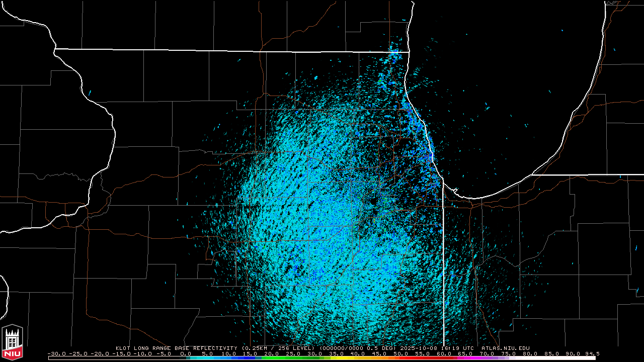The width and height of the screenshot is (644, 362).
Task: Click the -30.0 scale label
Action: point(56,353)
